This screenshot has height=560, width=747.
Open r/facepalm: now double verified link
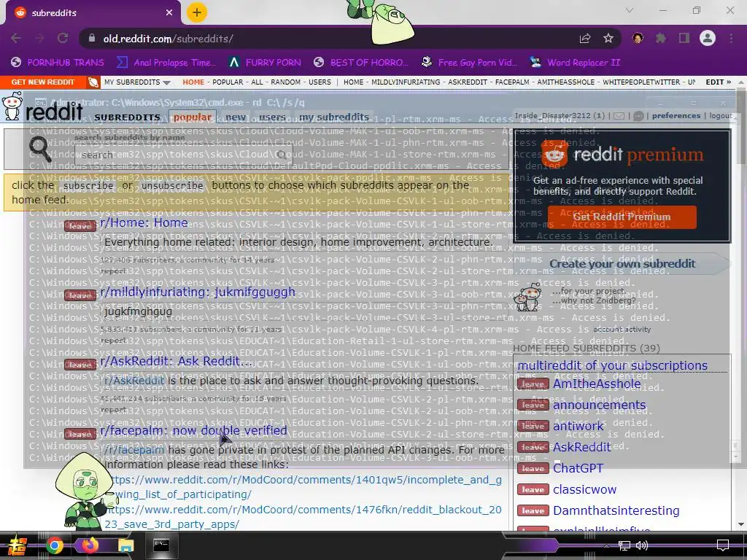click(x=193, y=430)
